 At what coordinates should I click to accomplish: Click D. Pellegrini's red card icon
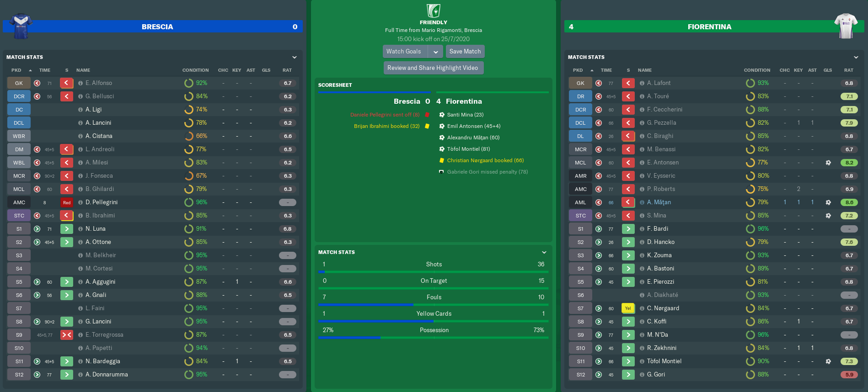[67, 202]
